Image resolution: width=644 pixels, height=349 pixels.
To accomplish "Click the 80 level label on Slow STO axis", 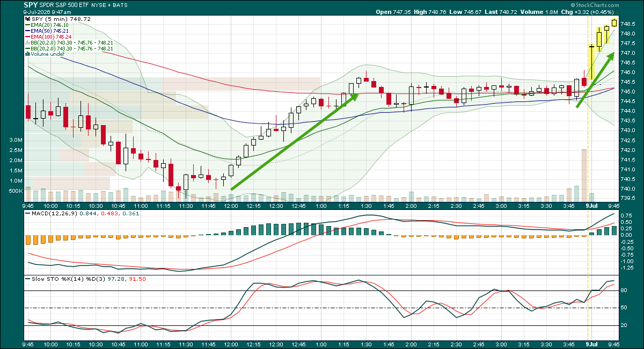I will click(624, 290).
